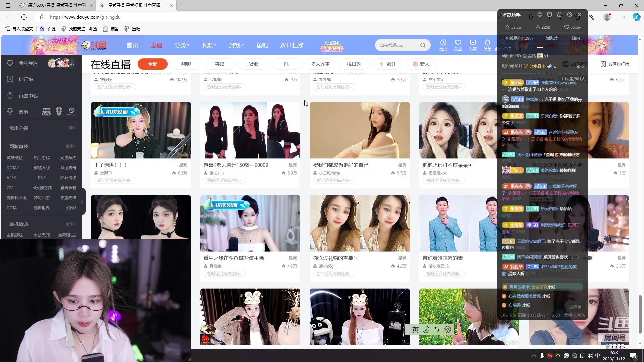Viewport: 644px width, 362px height.
Task: Open 分区排行榜 link
Action: pyautogui.click(x=614, y=64)
